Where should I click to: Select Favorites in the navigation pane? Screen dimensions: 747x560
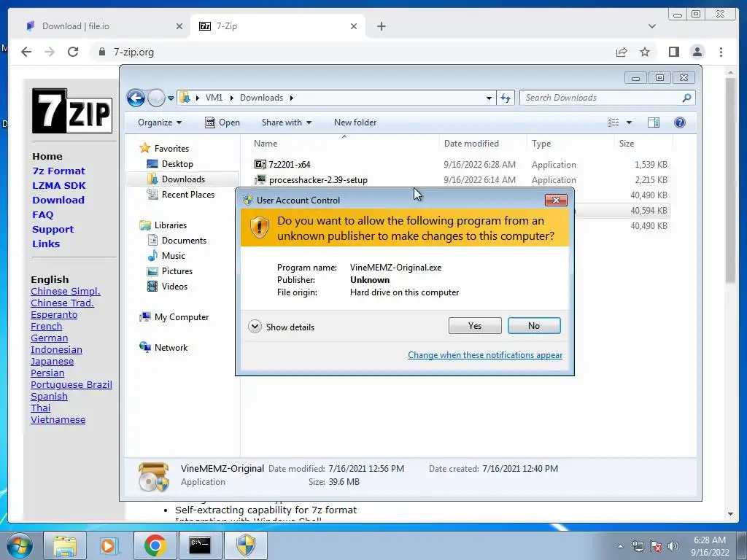point(164,149)
